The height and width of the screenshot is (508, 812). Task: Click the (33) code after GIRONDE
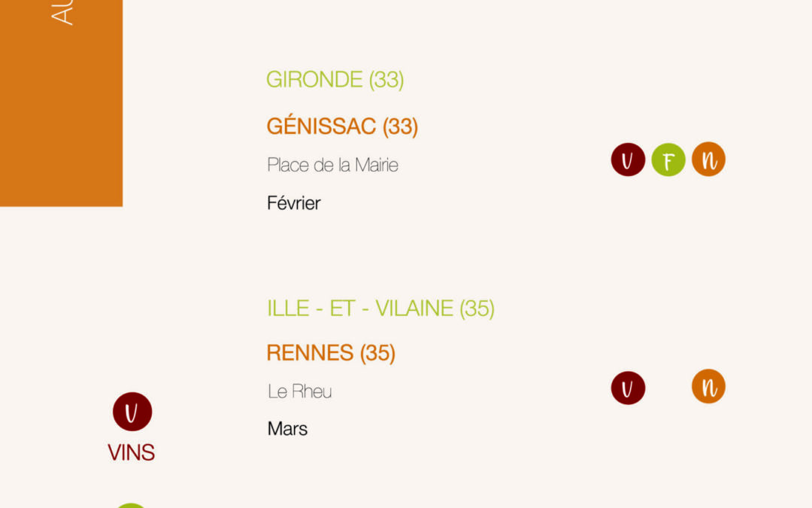(x=386, y=80)
